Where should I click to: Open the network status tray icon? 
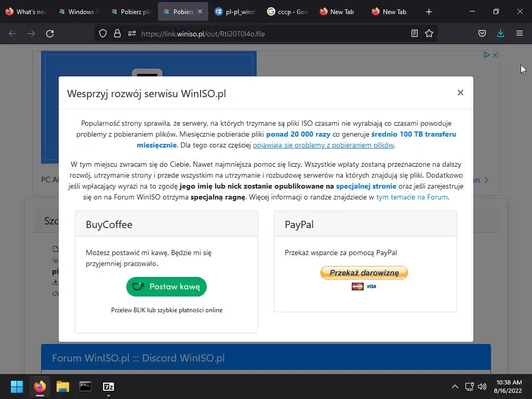[469, 387]
